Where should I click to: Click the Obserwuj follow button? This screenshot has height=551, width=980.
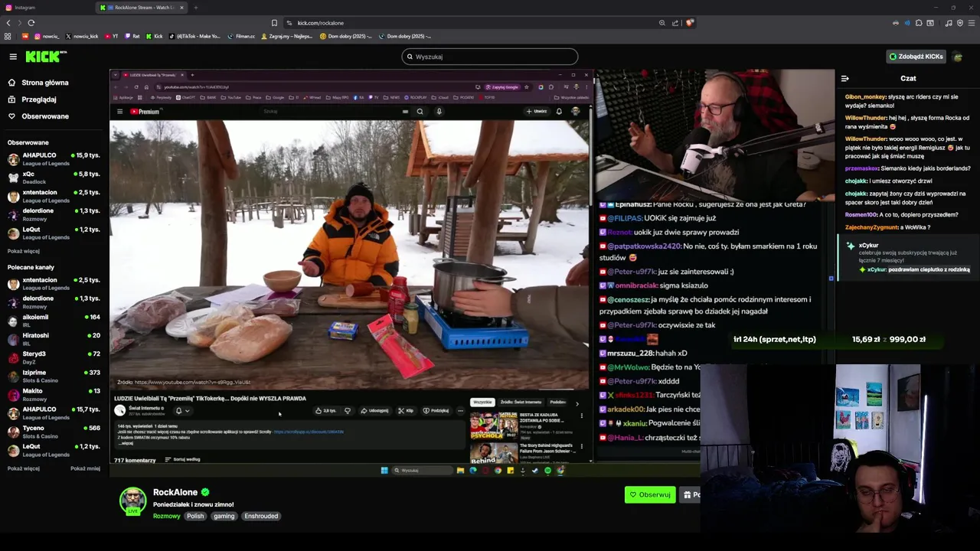(x=650, y=494)
